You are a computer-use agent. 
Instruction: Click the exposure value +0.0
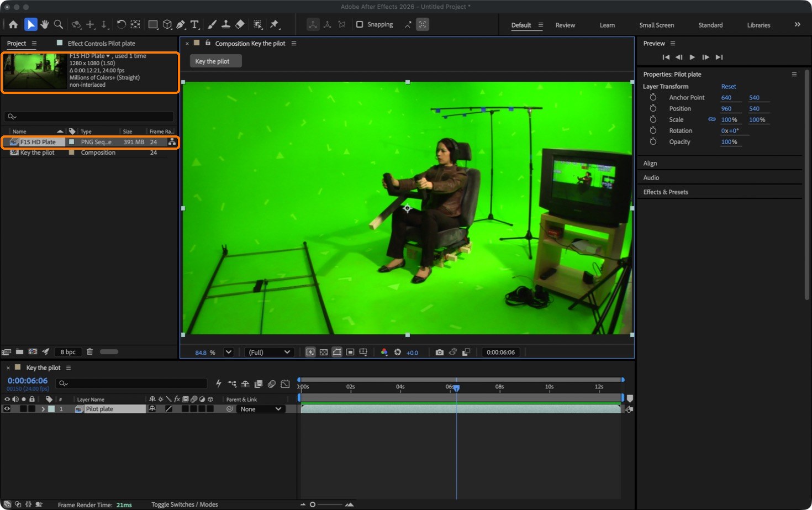412,353
